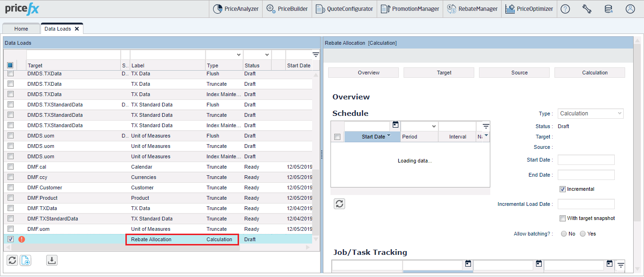The height and width of the screenshot is (277, 644).
Task: Toggle the Incremental checkbox
Action: [x=562, y=189]
